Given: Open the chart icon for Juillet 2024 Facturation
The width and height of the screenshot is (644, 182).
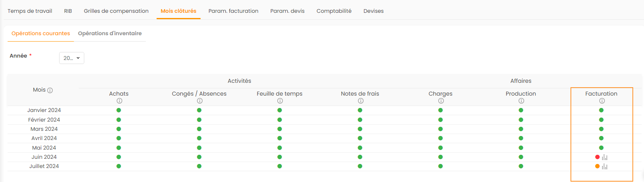Looking at the screenshot, I should point(604,166).
